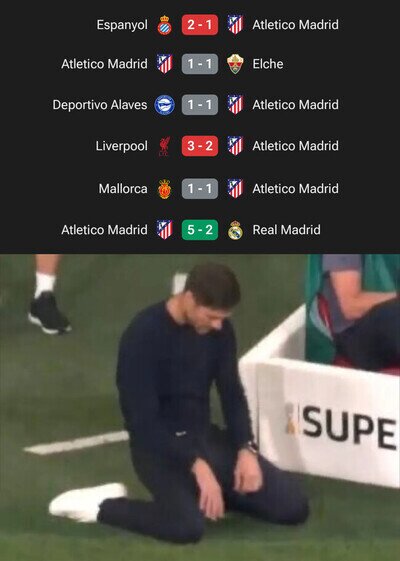
Task: Select the Deportivo Alaves team name
Action: point(100,105)
